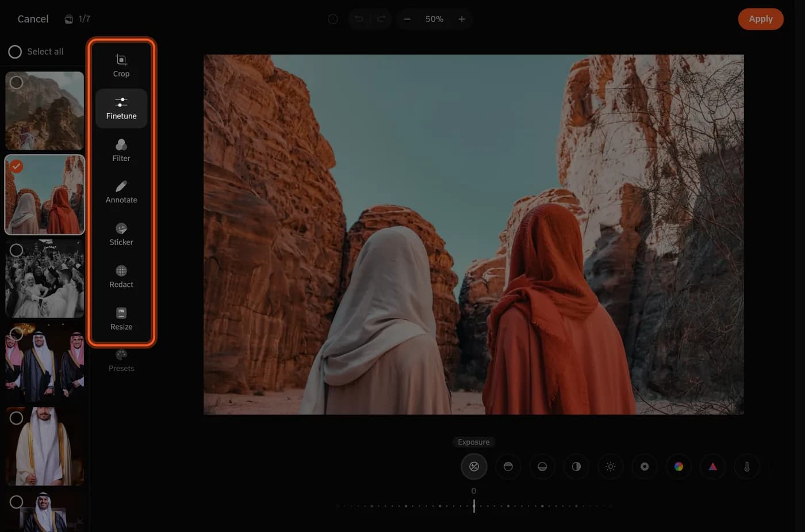Open the three men in robes thumbnail
Screen dimensions: 805x532
[45, 362]
